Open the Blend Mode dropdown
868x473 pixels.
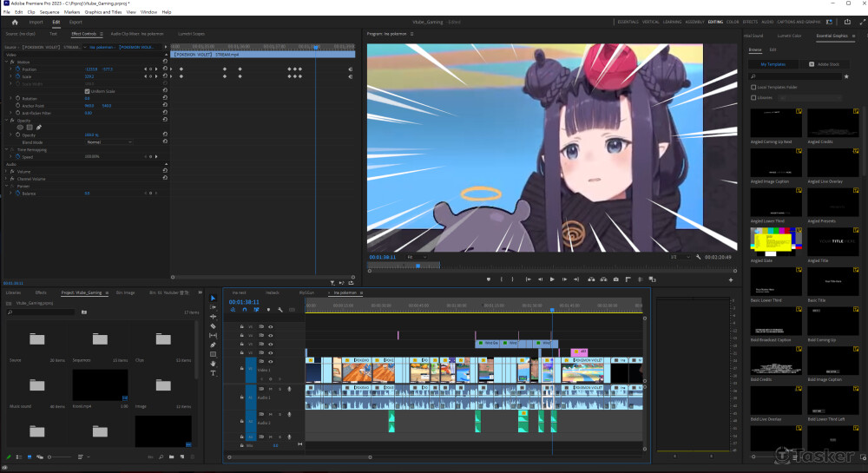pos(108,141)
